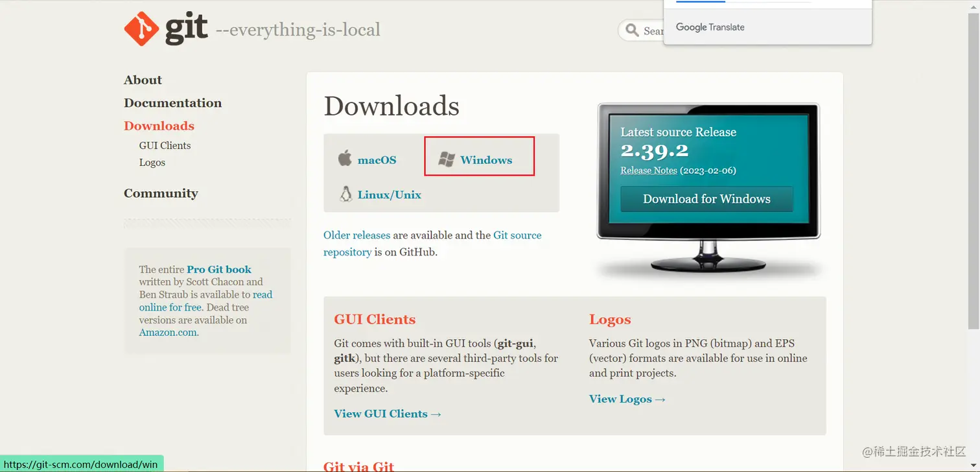Click the Logos section heading
Viewport: 980px width, 472px height.
point(610,319)
